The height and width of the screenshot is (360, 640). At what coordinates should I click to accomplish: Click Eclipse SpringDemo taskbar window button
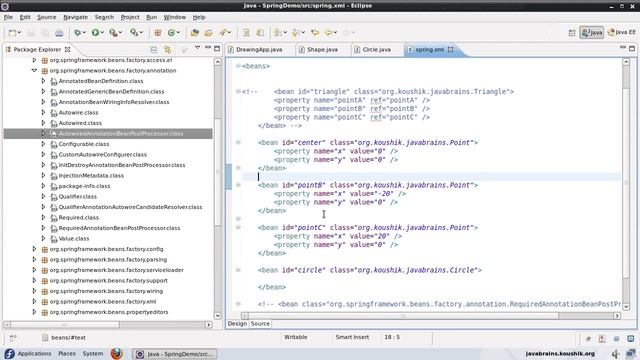(x=175, y=354)
